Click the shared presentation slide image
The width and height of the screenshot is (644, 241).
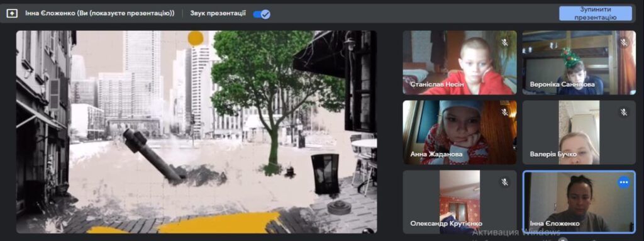pos(196,132)
